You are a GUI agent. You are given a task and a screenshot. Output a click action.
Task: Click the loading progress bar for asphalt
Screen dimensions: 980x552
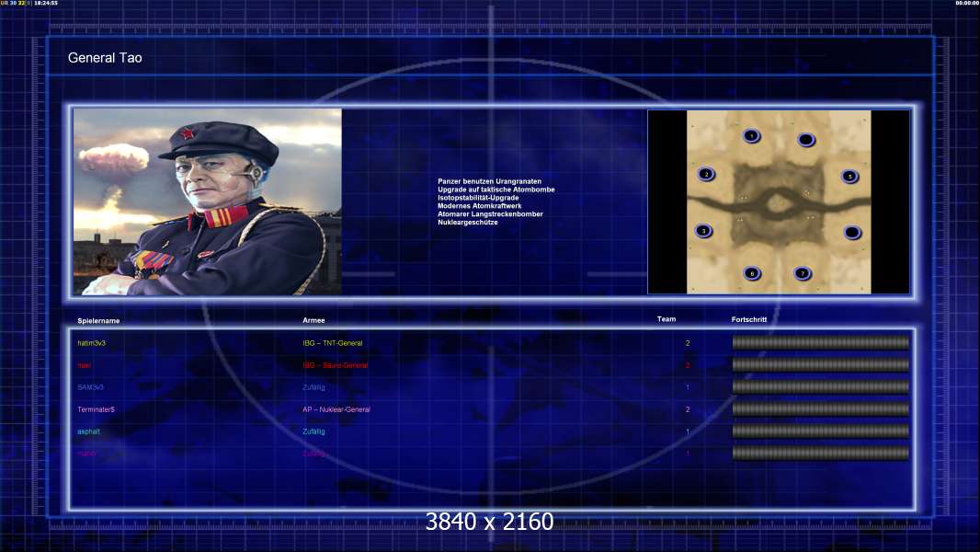821,431
